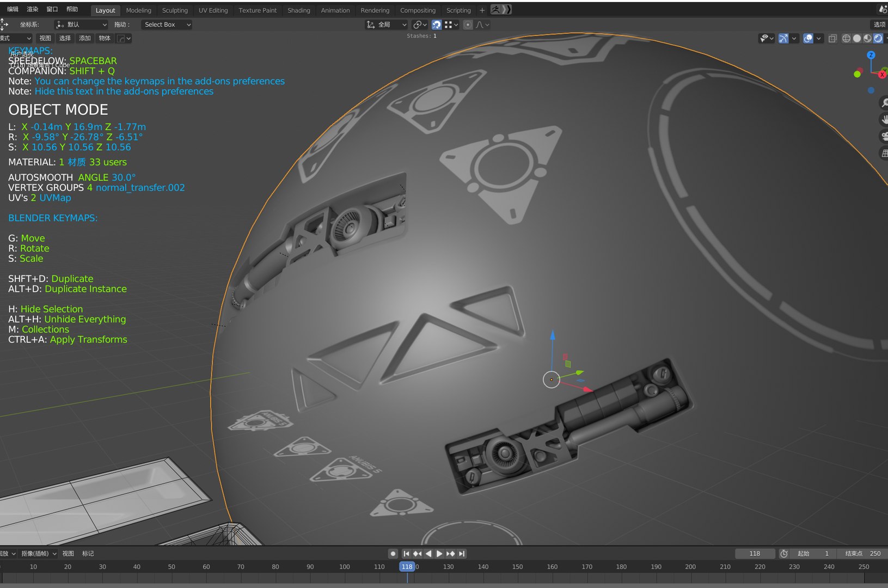Select solid viewport shading
Viewport: 888px width, 588px height.
pos(856,38)
